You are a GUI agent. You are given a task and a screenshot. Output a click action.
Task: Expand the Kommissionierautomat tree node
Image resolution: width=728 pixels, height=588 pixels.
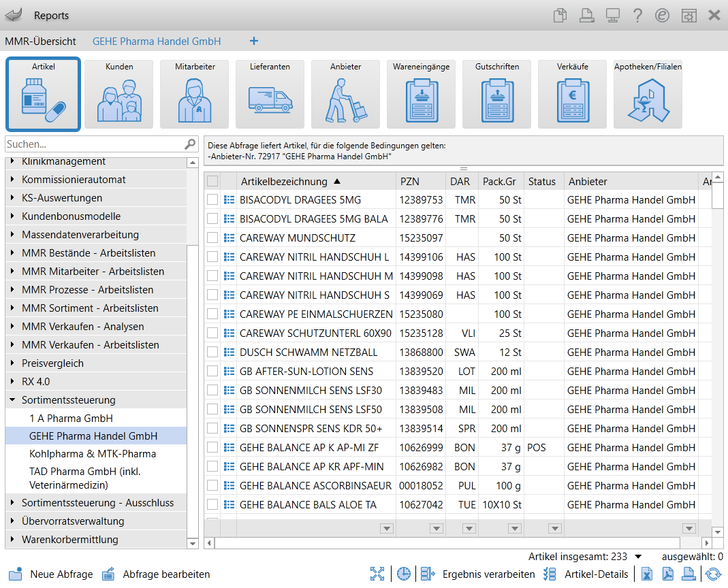coord(12,179)
